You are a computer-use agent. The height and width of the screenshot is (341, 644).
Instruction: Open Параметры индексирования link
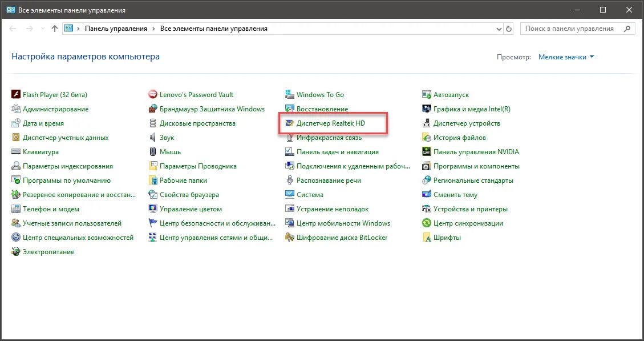click(68, 166)
